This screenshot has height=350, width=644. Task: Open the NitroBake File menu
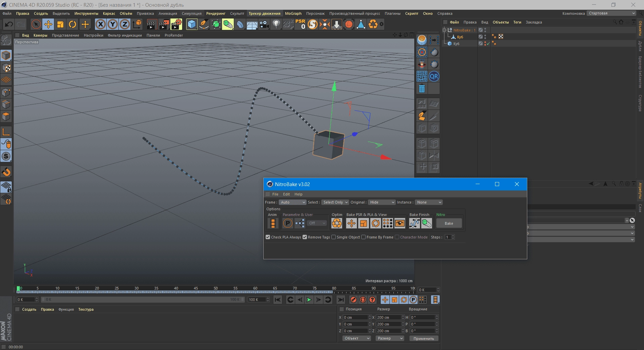click(x=275, y=194)
